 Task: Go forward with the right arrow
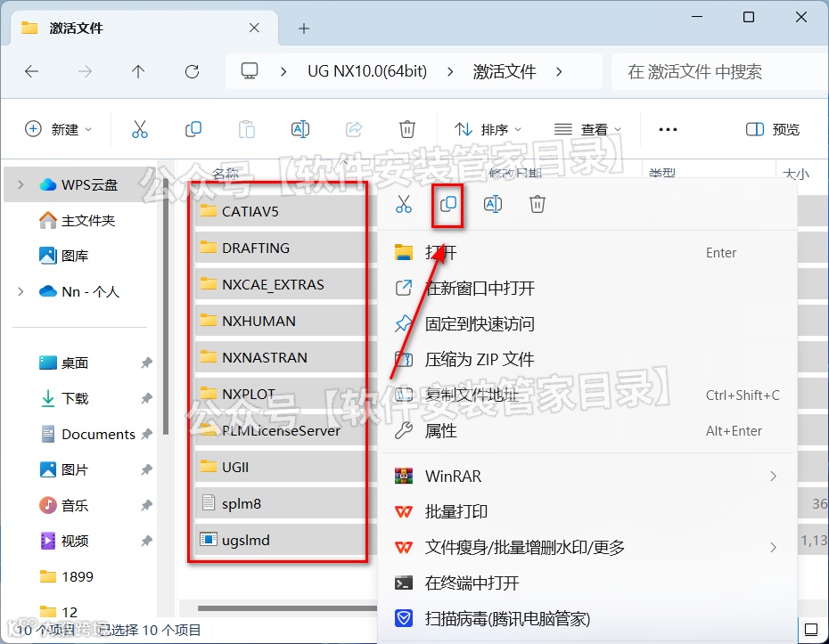pyautogui.click(x=85, y=71)
